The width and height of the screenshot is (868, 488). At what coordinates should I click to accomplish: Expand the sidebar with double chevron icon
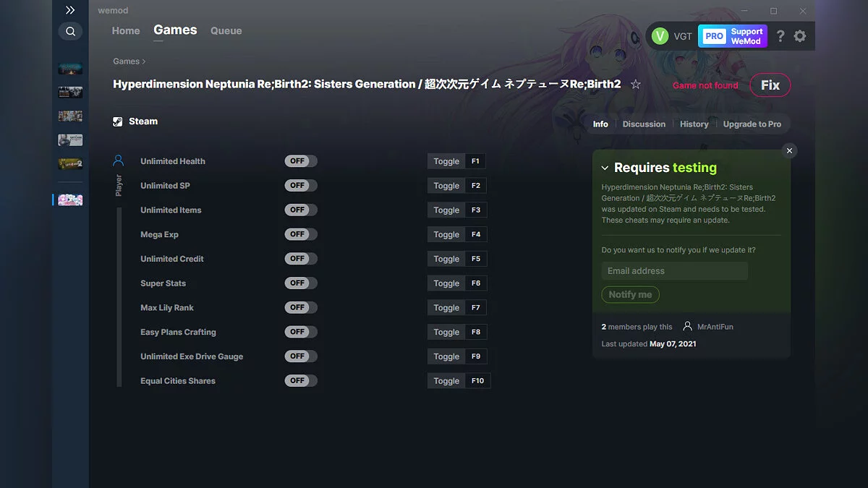(x=70, y=10)
